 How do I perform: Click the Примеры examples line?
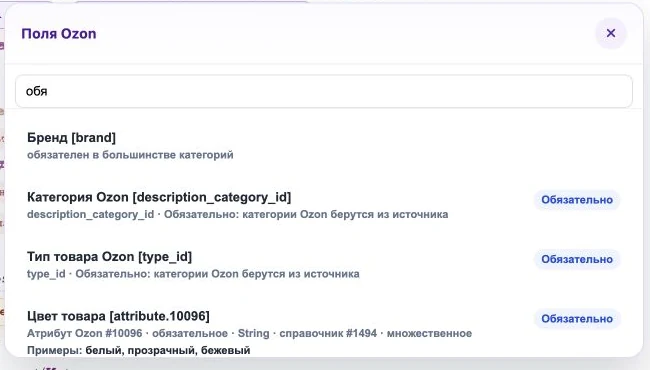138,351
